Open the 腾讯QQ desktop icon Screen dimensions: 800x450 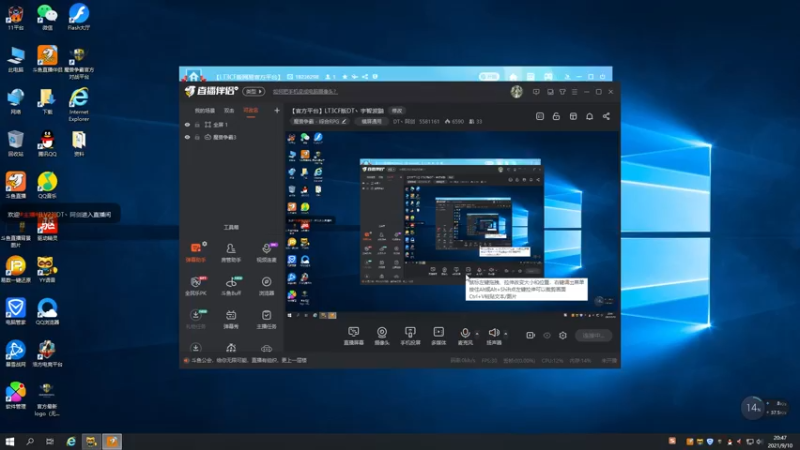(47, 143)
